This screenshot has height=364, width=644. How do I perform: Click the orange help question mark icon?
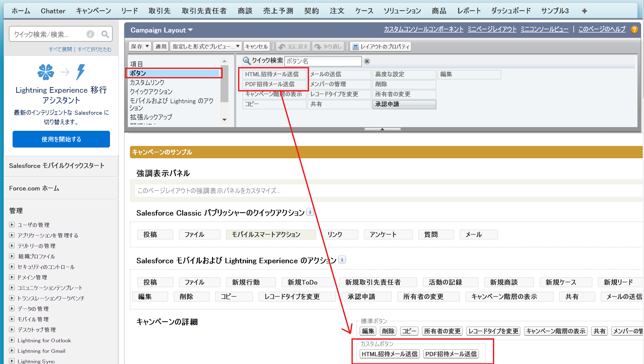[x=634, y=30]
